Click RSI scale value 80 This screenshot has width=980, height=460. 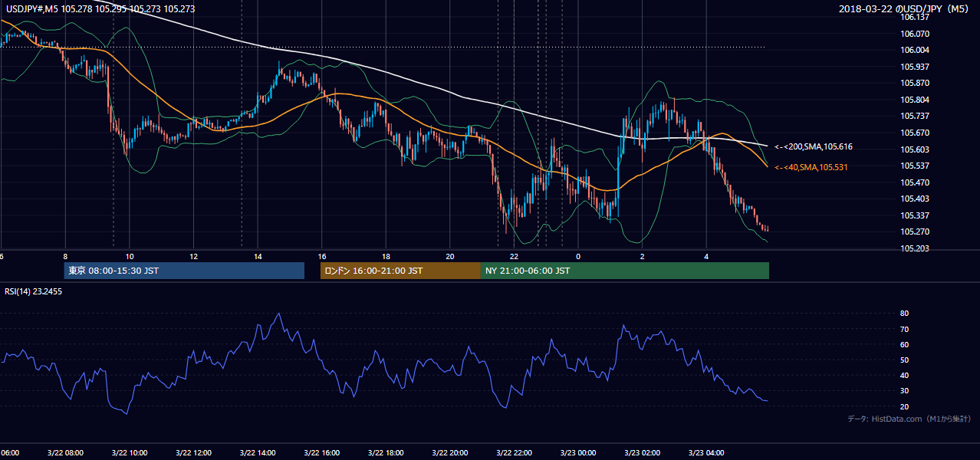click(904, 314)
